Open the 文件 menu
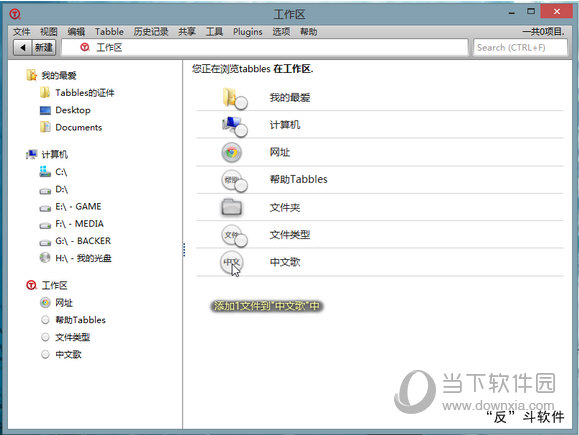The height and width of the screenshot is (435, 579). coord(21,32)
